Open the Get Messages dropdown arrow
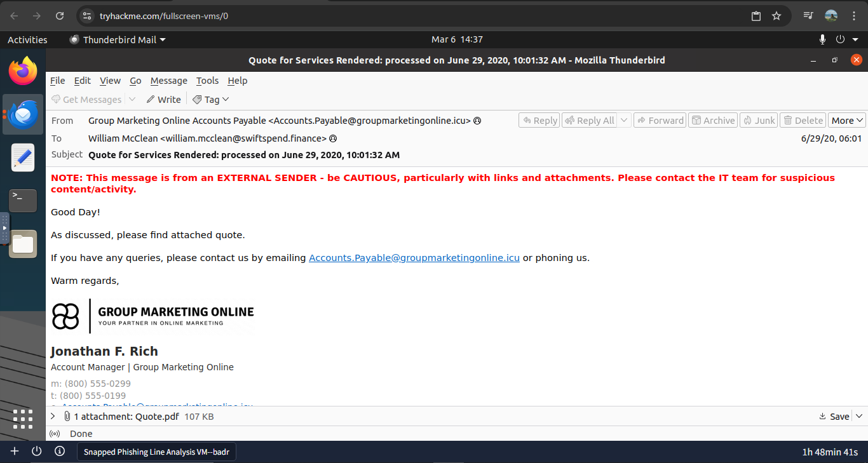The height and width of the screenshot is (463, 868). tap(132, 100)
